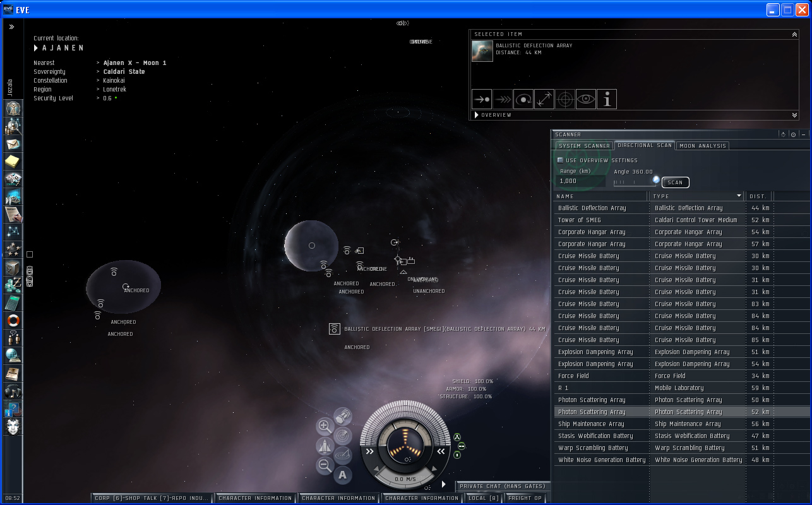Click the Scan button
Viewport: 812px width, 505px height.
675,182
